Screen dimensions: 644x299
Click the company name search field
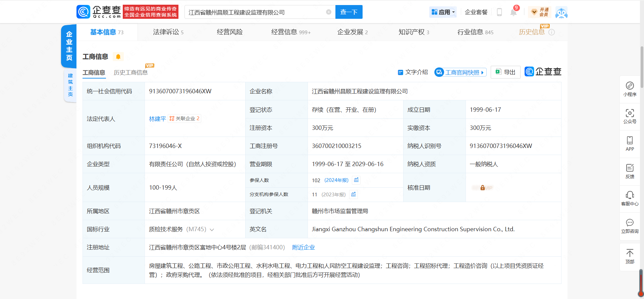pyautogui.click(x=255, y=12)
